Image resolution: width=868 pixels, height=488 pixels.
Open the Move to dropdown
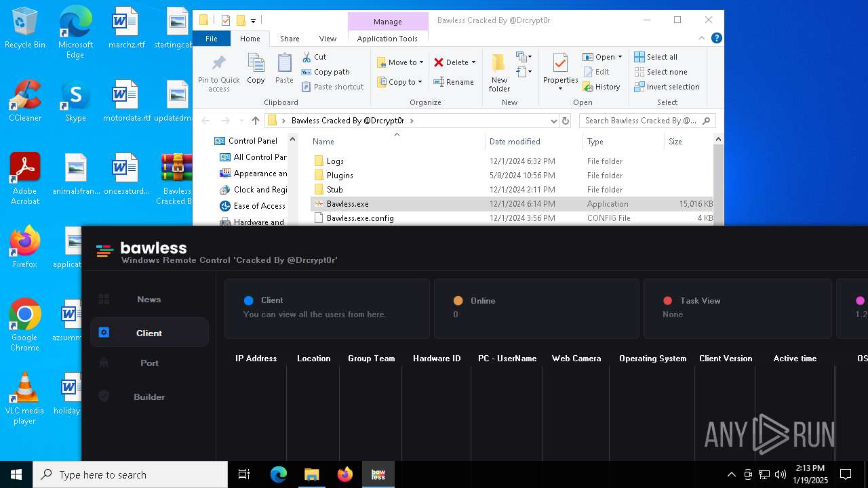tap(400, 62)
